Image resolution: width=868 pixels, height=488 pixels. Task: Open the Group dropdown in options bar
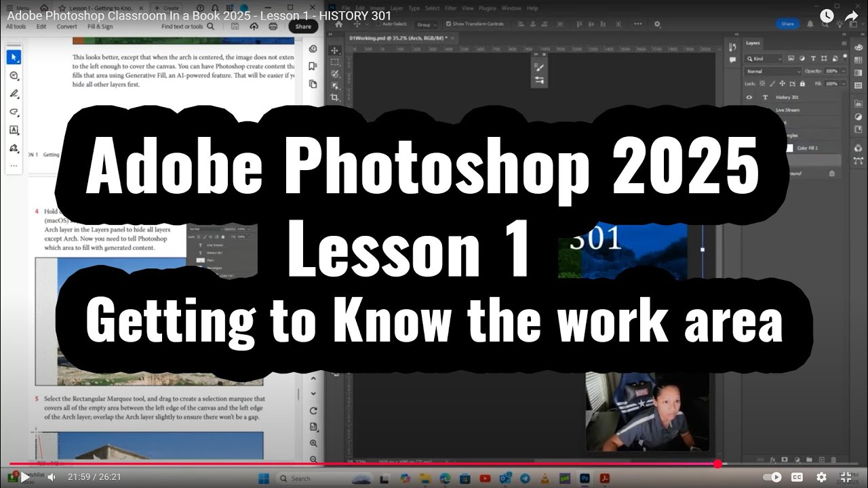pos(427,24)
